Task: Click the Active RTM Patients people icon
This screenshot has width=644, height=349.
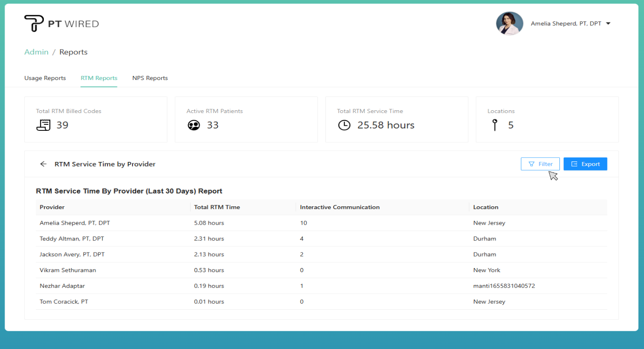Action: pos(194,125)
